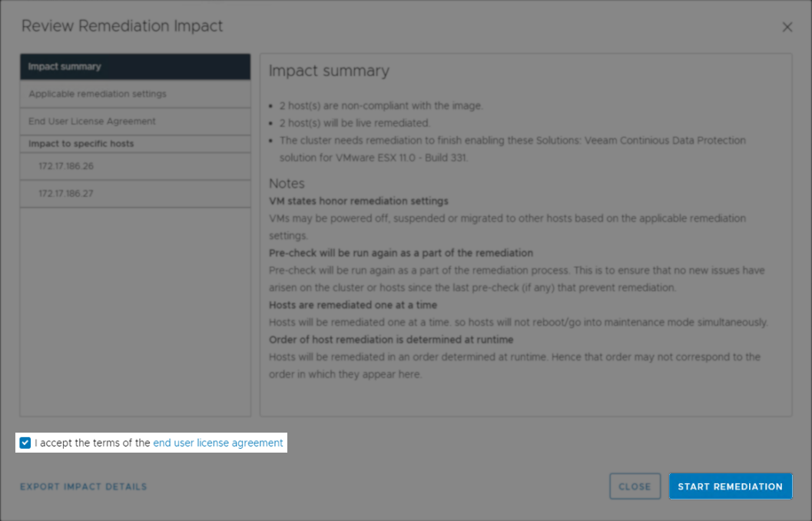Viewport: 812px width, 521px height.
Task: Uncheck the license terms acceptance checkbox
Action: (x=25, y=443)
